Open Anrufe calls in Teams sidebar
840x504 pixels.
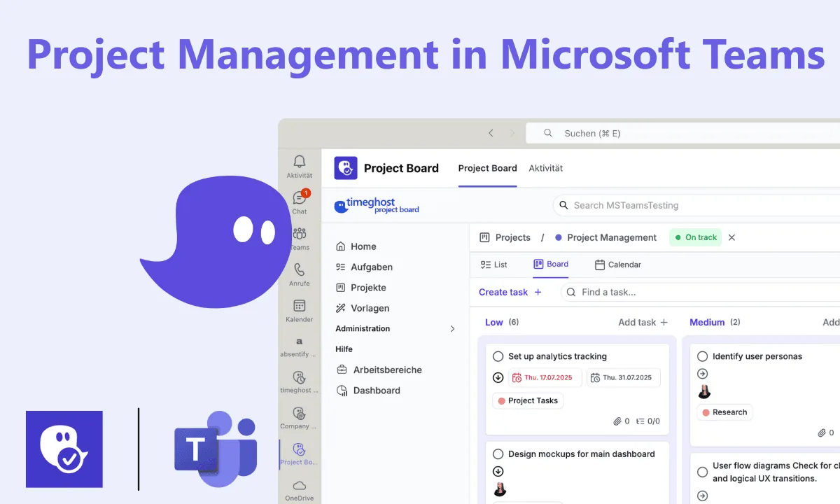[300, 275]
